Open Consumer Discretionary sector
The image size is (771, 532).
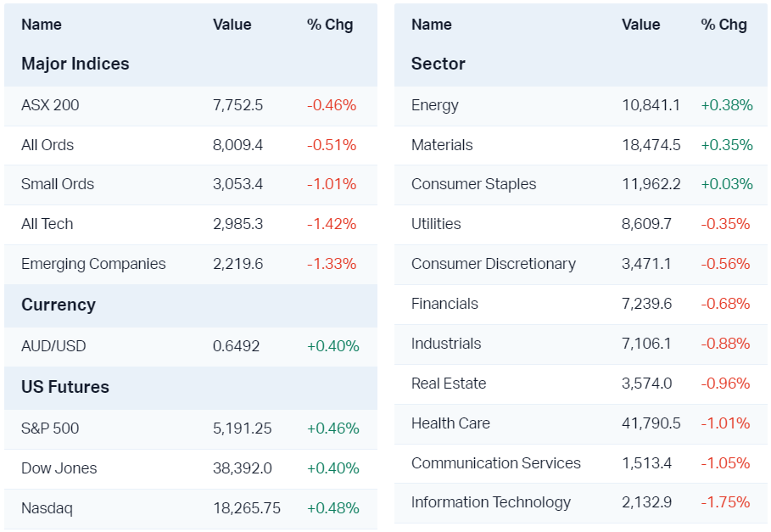click(x=494, y=264)
